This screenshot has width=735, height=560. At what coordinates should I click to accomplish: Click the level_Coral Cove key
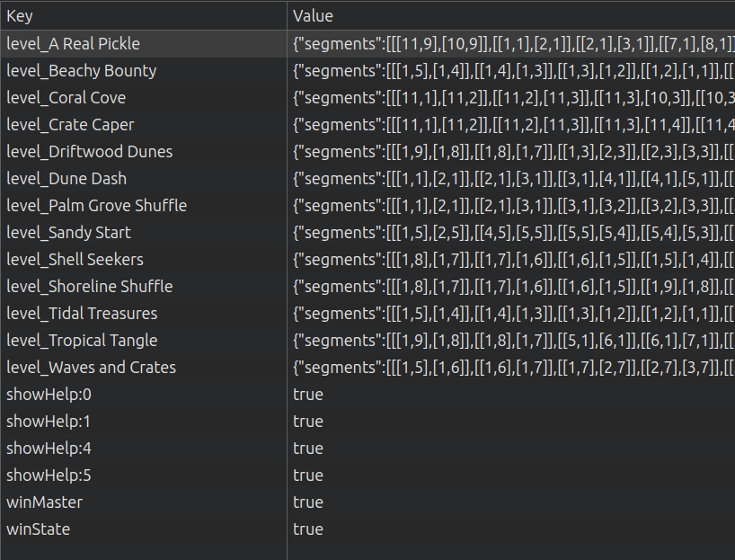point(66,97)
